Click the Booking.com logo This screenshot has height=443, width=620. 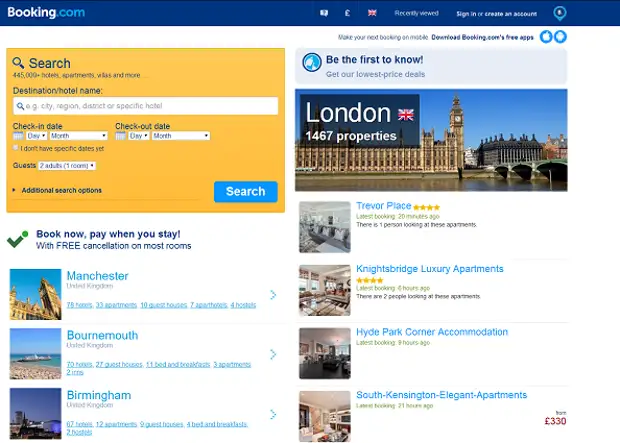tap(46, 13)
